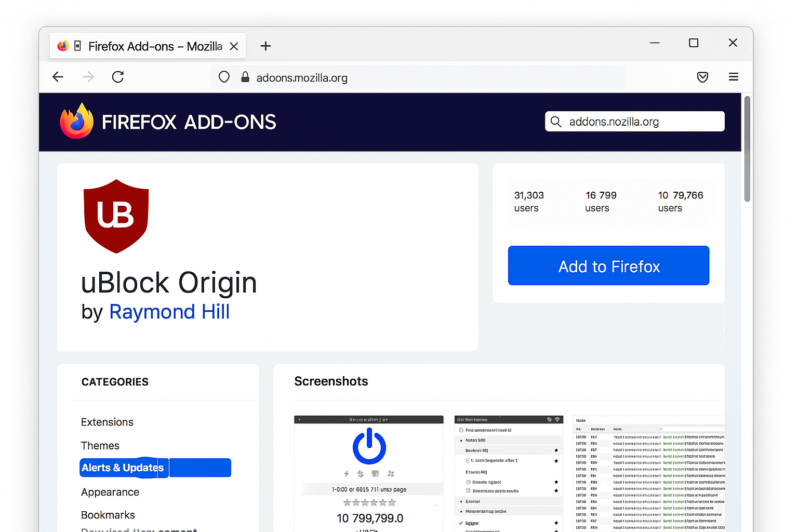Open the Firefox hamburger menu

(x=734, y=77)
